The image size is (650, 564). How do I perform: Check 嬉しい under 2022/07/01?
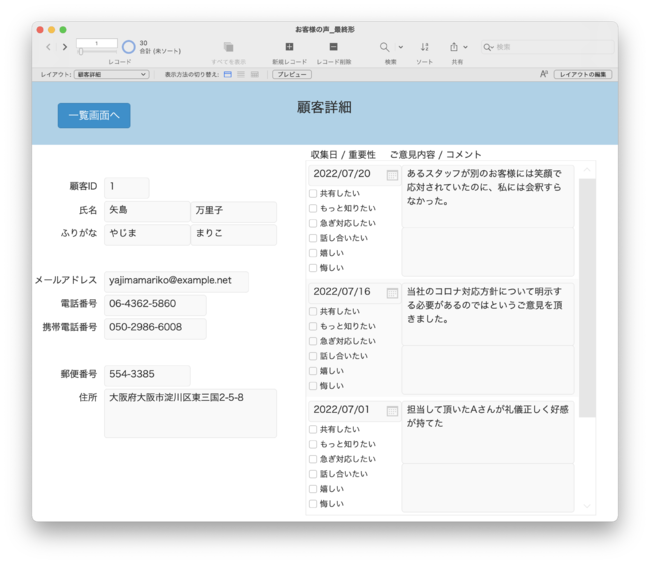click(x=313, y=489)
